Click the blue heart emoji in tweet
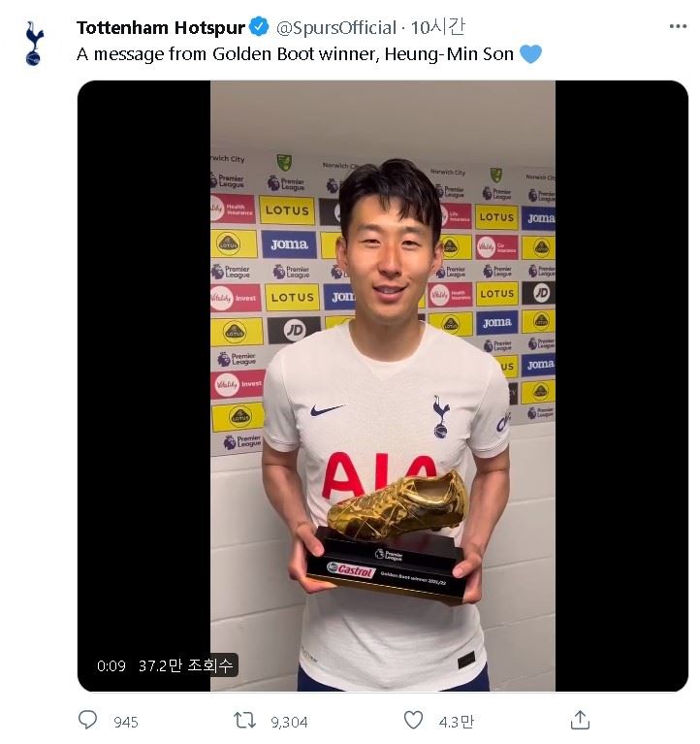Screen dimensions: 700x744 [530, 53]
